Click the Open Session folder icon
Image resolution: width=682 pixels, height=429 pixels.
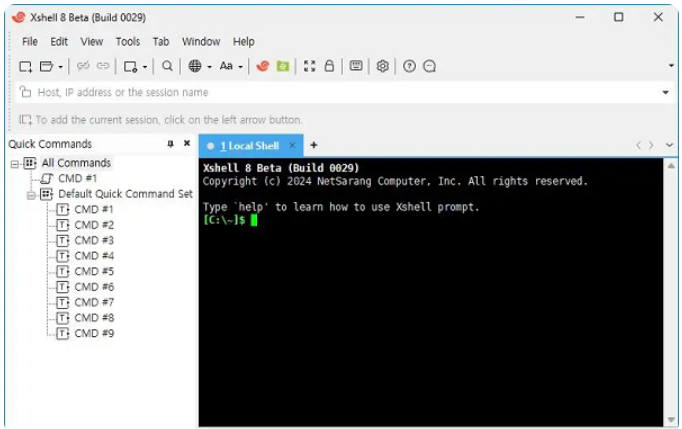tap(46, 66)
